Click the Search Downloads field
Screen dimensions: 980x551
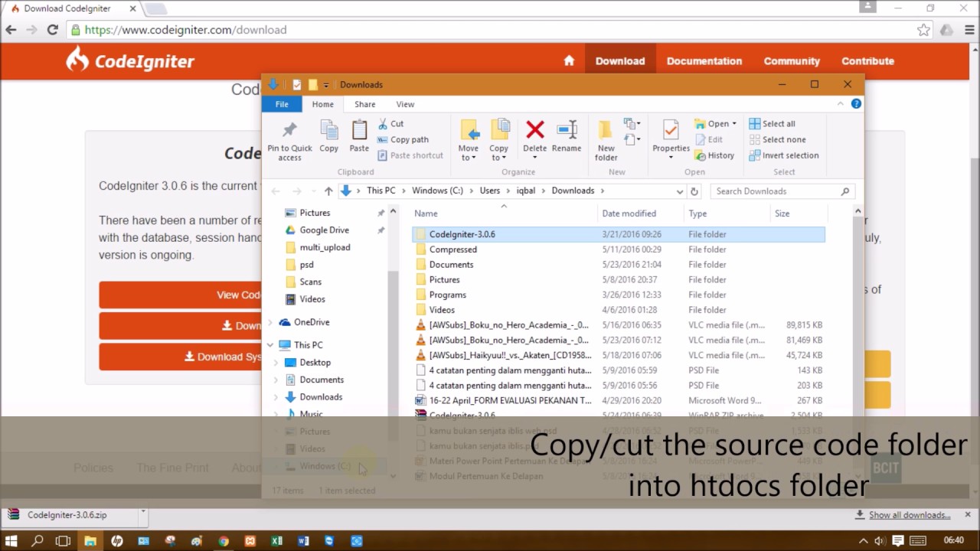pos(781,191)
